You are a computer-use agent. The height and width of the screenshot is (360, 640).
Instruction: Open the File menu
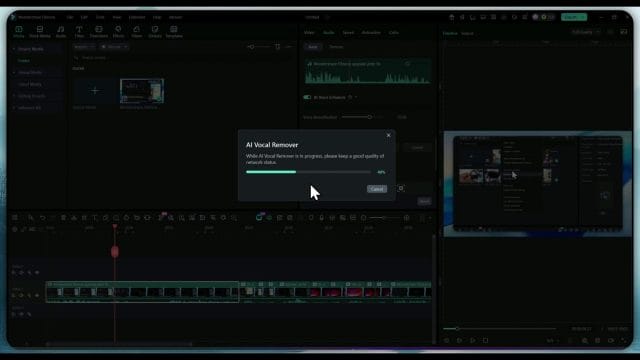[x=70, y=17]
